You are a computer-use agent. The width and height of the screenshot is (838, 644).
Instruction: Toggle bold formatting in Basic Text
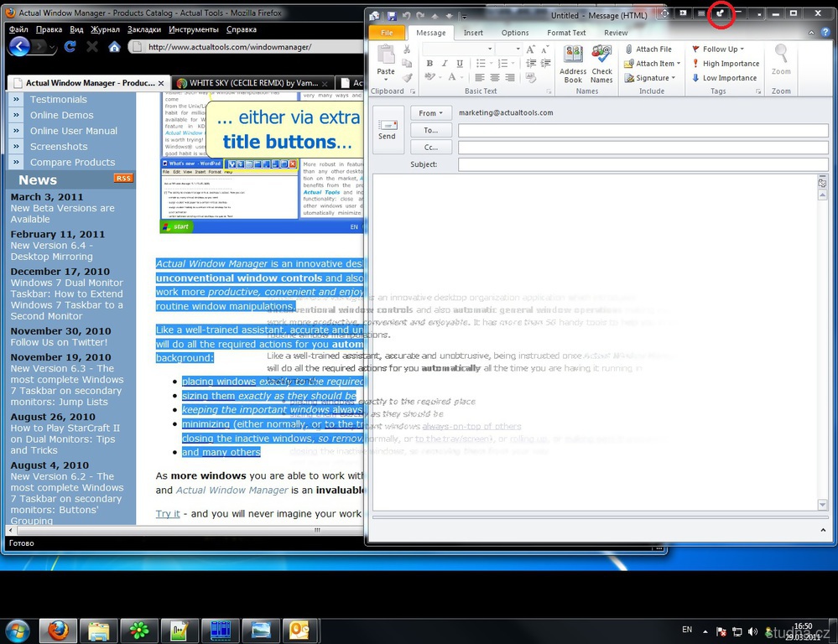[429, 64]
